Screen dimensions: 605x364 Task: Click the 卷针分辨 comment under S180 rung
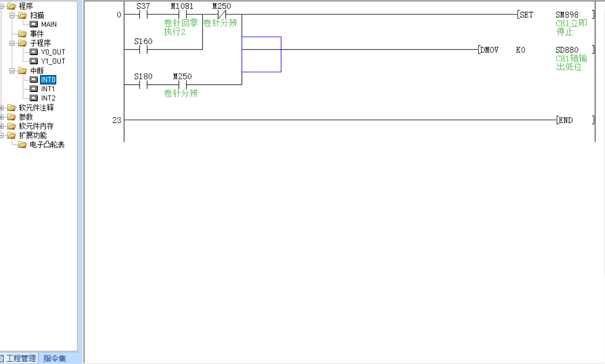click(x=181, y=93)
